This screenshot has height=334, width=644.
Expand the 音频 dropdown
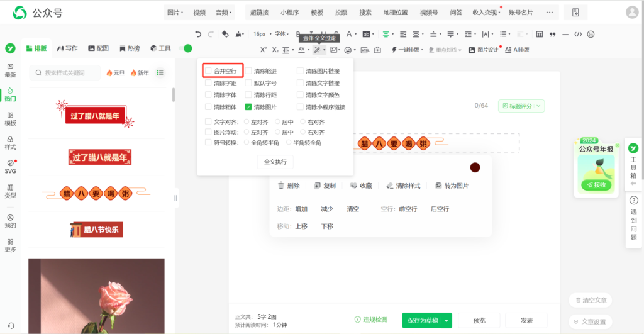(223, 13)
